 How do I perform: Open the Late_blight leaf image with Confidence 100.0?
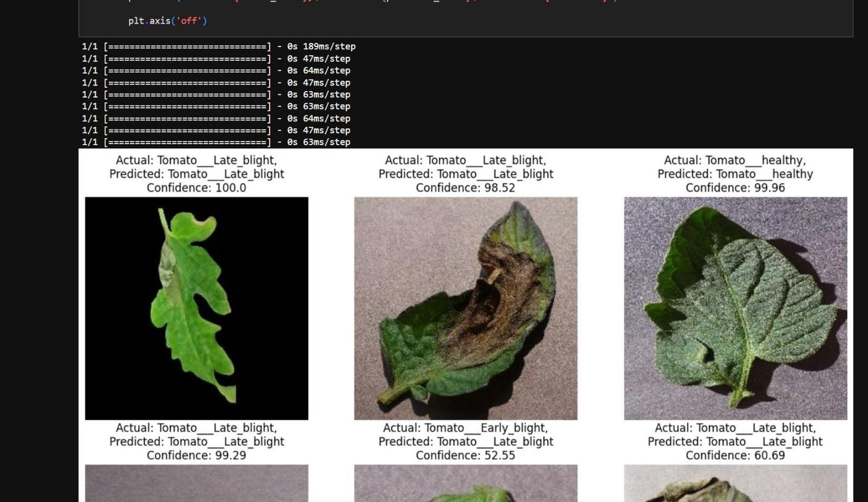pos(197,308)
